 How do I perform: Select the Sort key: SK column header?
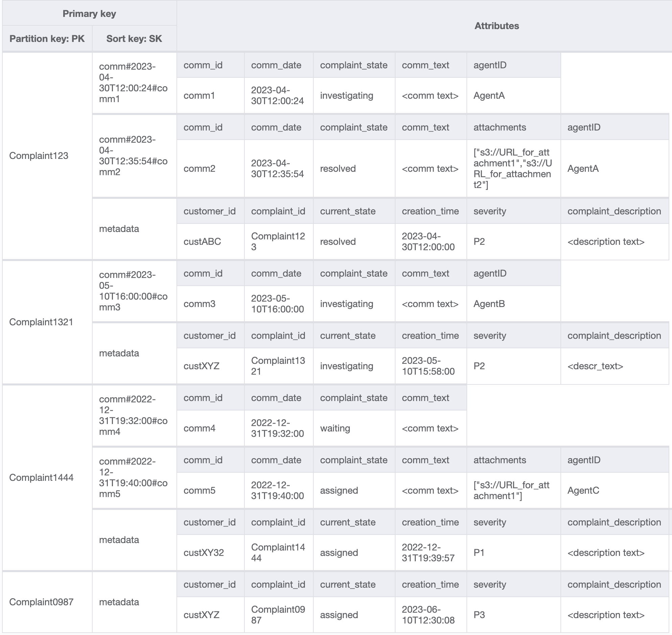click(134, 39)
